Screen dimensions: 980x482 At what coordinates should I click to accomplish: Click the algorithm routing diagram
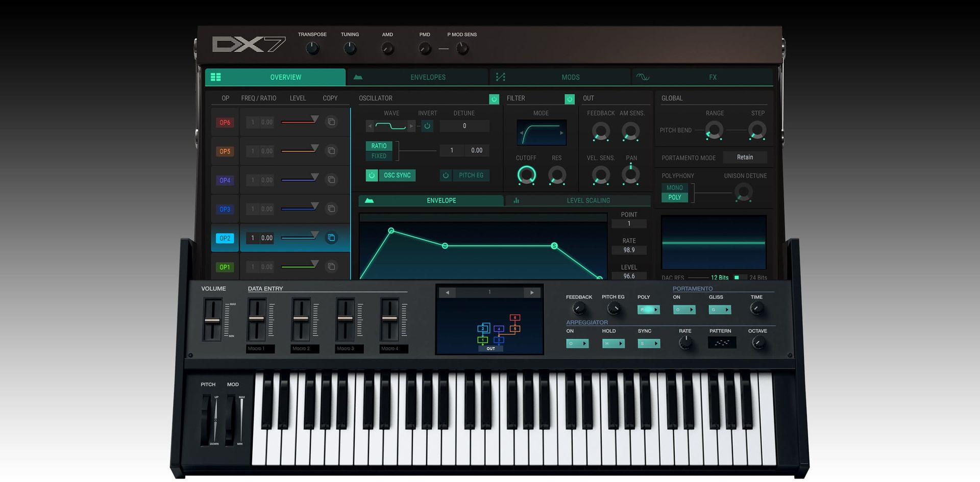coord(499,332)
